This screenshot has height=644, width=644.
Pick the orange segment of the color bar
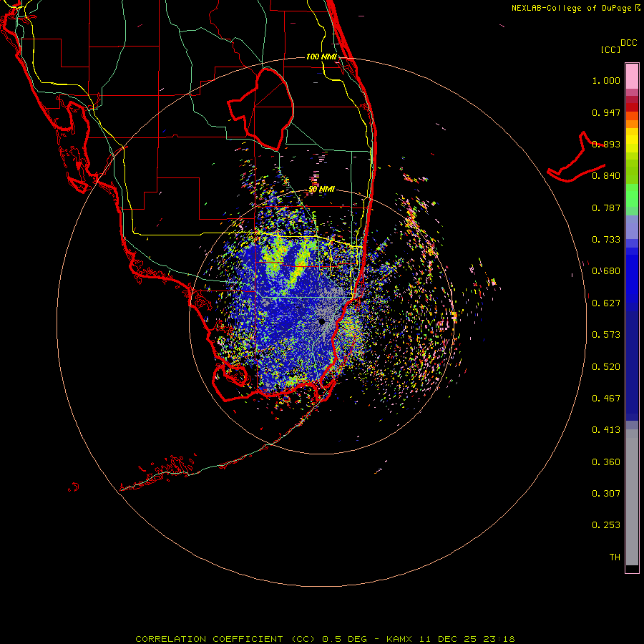coord(632,124)
